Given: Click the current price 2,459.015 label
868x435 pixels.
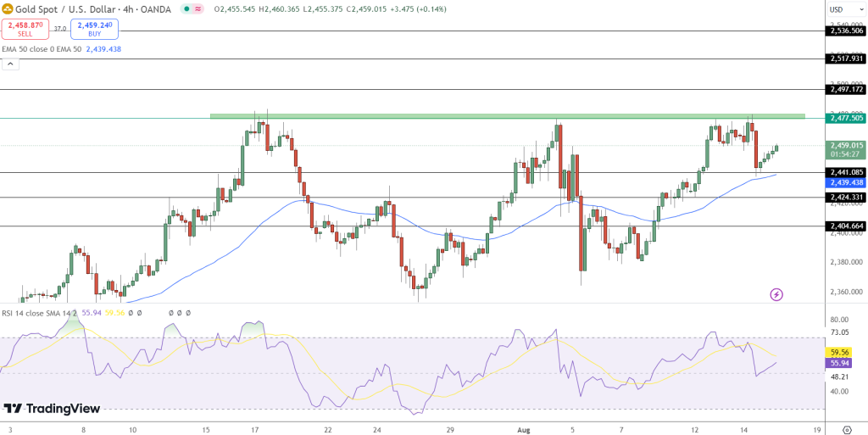Looking at the screenshot, I should tap(845, 145).
